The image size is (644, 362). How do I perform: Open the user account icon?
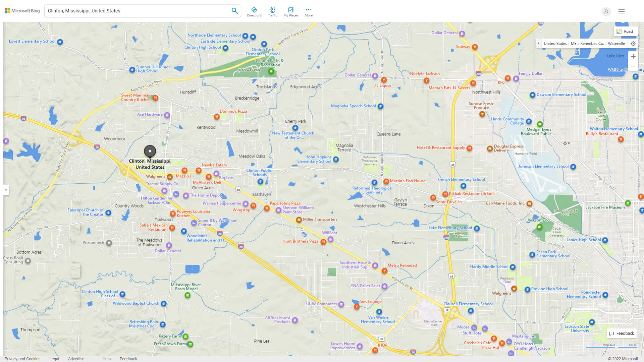(x=606, y=12)
